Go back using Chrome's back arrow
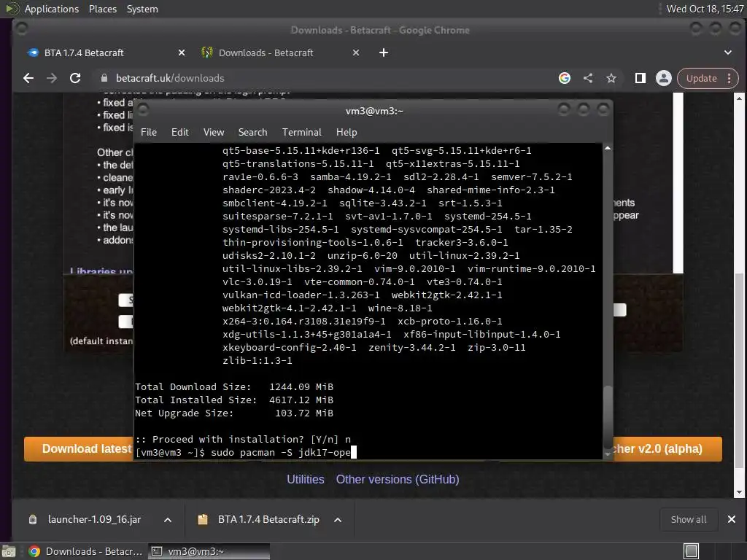This screenshot has height=560, width=747. 28,78
